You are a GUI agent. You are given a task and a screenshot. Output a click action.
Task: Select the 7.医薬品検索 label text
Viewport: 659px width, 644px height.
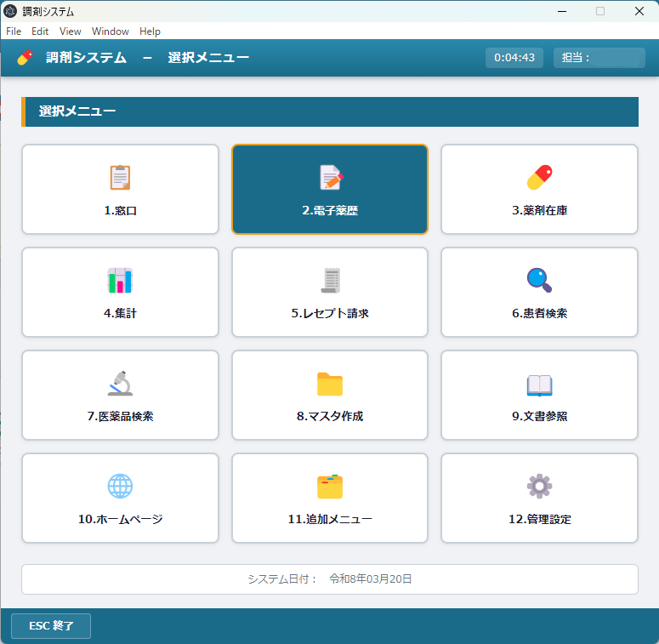click(120, 416)
